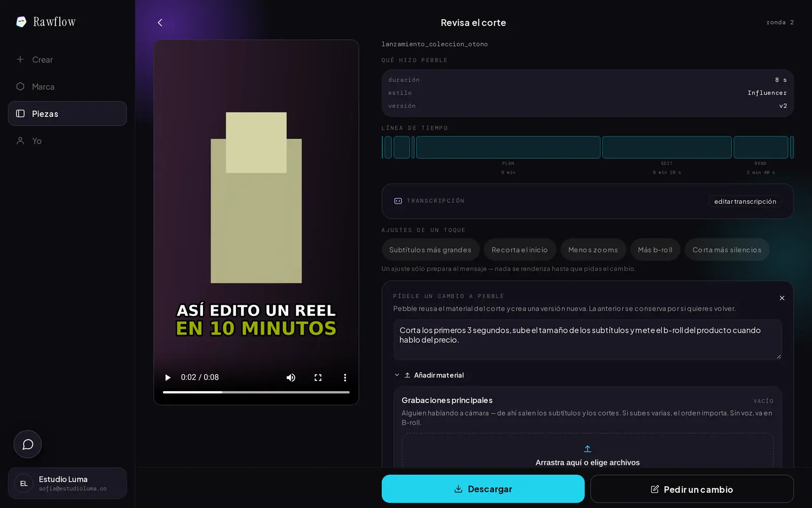Screen dimensions: 812x508
Task: Click the Influencer estilo value
Action: tap(767, 93)
